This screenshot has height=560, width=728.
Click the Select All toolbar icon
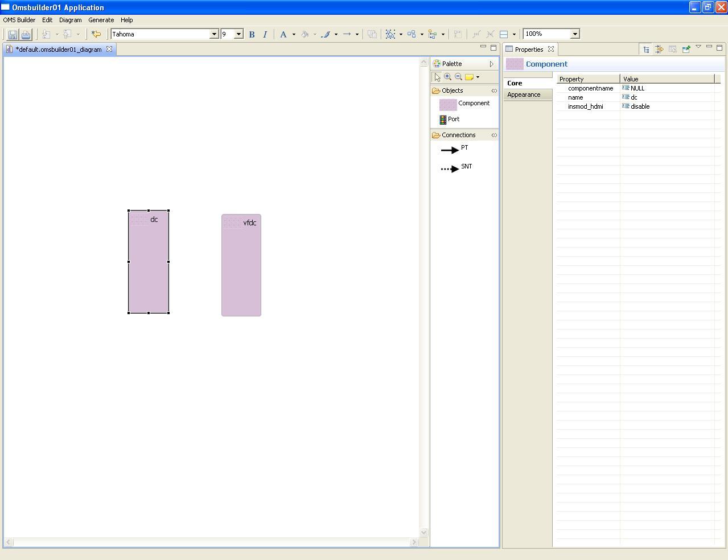[x=390, y=34]
